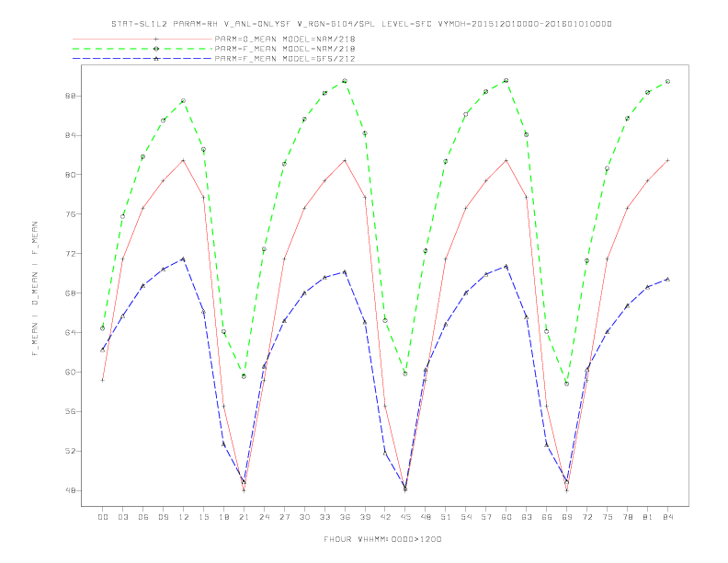Click the x-axis tick label 00

pos(103,517)
